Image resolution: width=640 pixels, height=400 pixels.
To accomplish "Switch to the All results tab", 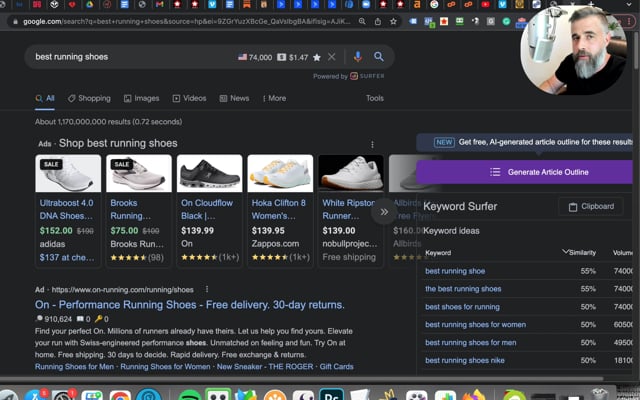I will tap(45, 98).
